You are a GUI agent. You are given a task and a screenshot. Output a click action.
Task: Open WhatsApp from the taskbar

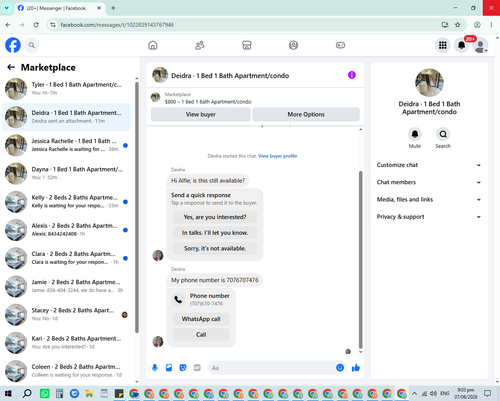coord(44,394)
